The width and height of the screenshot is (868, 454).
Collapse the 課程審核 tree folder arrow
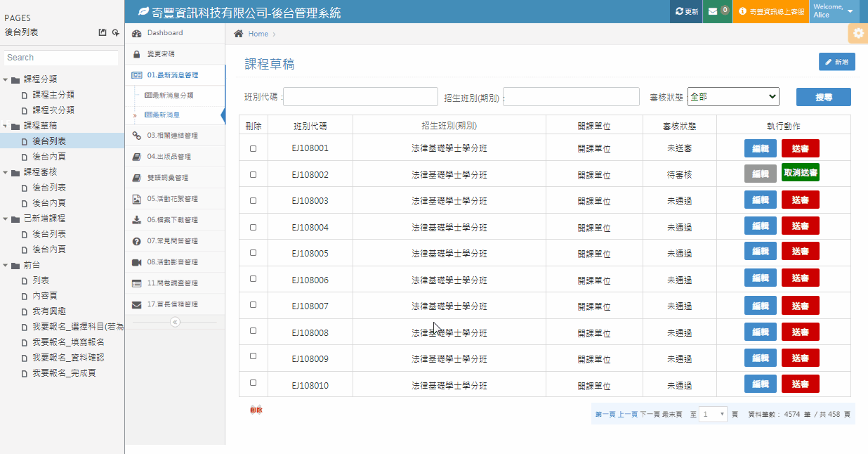[6, 172]
